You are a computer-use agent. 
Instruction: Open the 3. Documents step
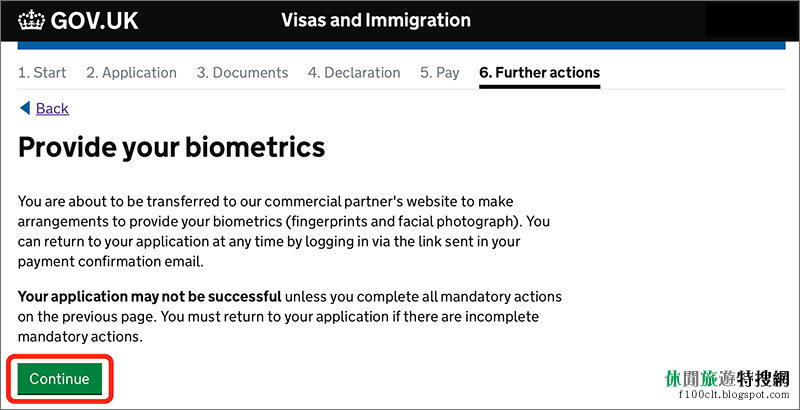pyautogui.click(x=242, y=72)
